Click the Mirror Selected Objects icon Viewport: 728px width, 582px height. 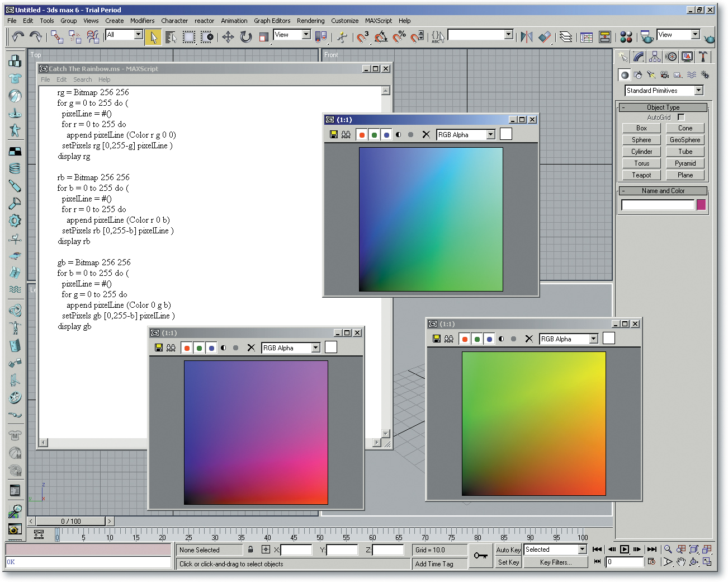527,37
